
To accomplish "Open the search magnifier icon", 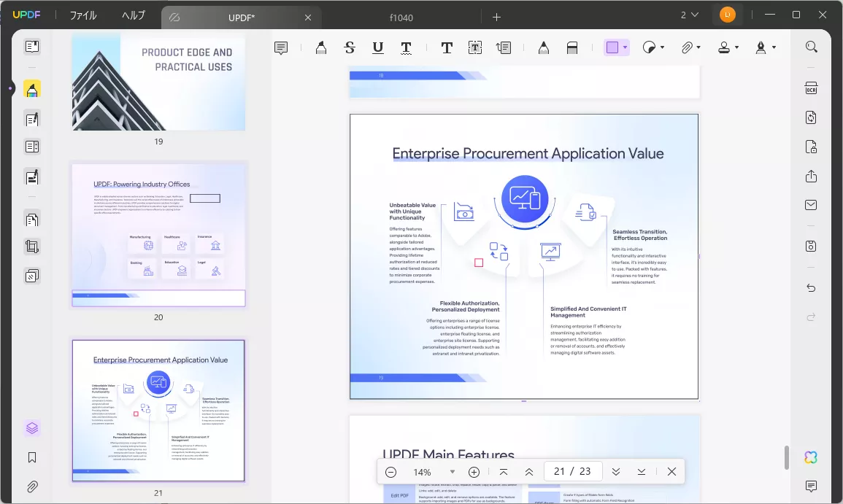I will click(x=812, y=47).
